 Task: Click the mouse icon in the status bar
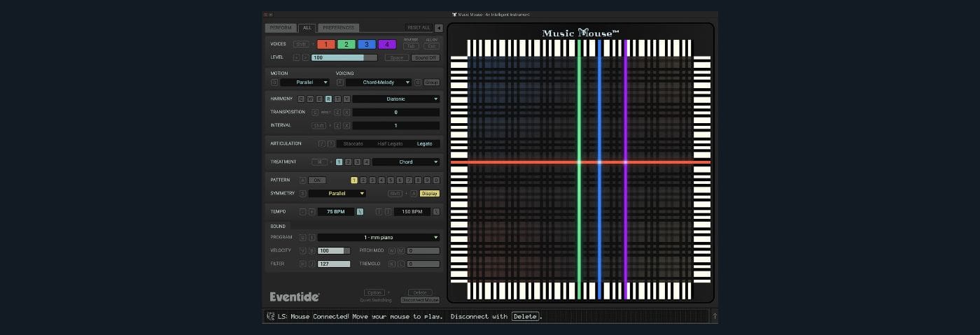[271, 317]
